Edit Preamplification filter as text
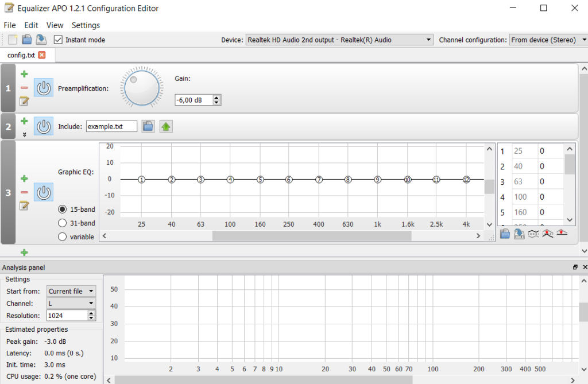588x384 pixels. point(24,101)
